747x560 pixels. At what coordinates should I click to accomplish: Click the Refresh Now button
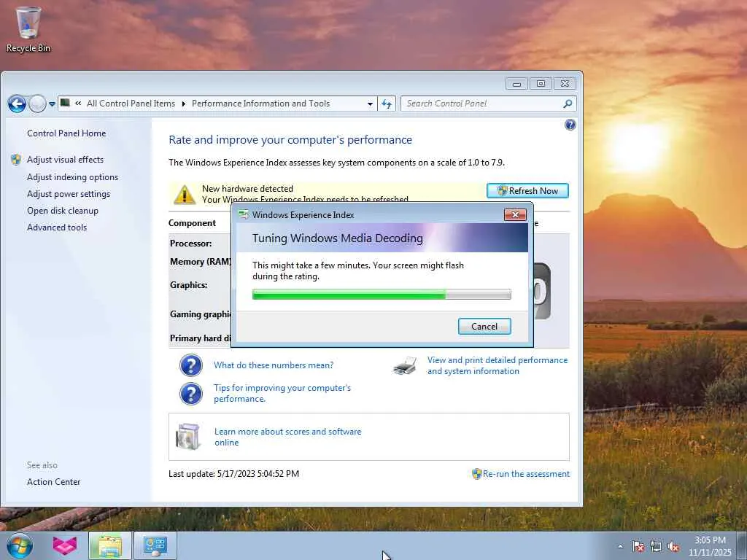coord(527,191)
